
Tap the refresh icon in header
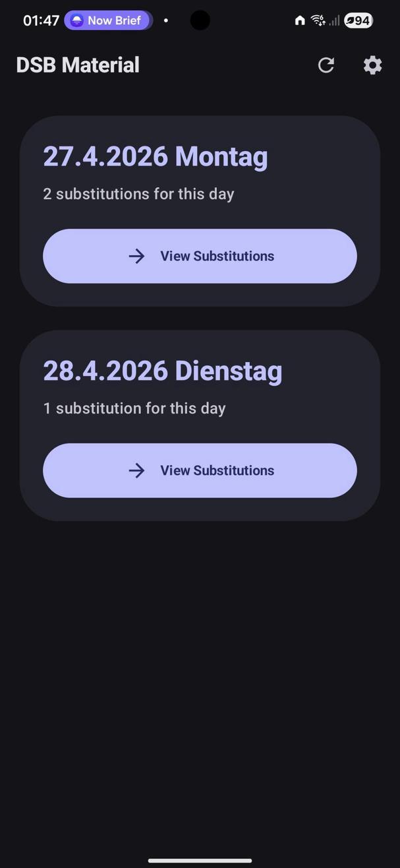coord(326,65)
